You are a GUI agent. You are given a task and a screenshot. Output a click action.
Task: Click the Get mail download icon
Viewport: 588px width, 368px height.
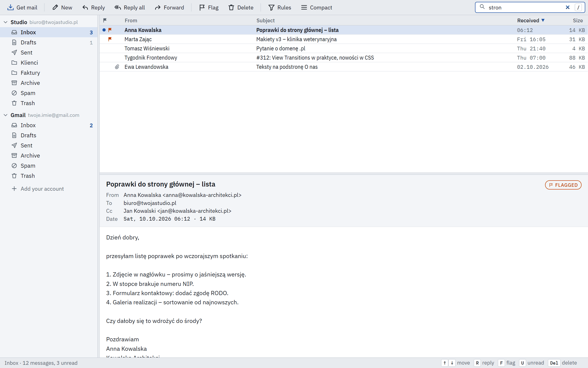tap(10, 8)
